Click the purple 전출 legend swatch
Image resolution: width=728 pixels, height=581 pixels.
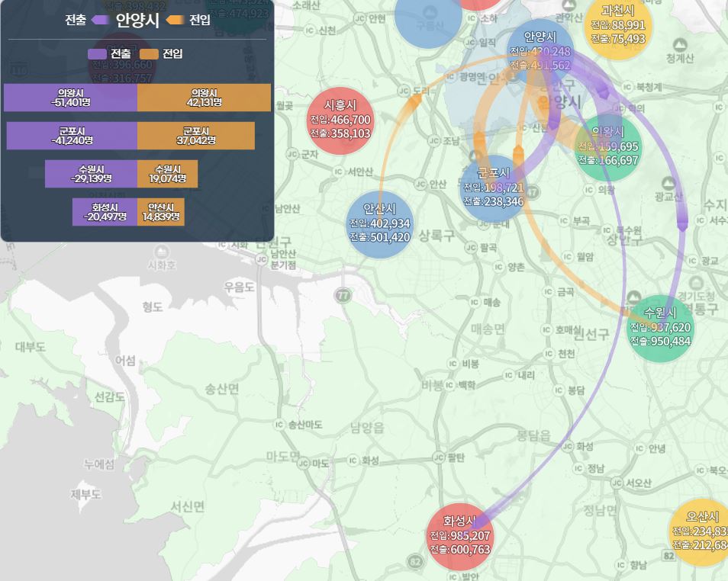tap(97, 54)
